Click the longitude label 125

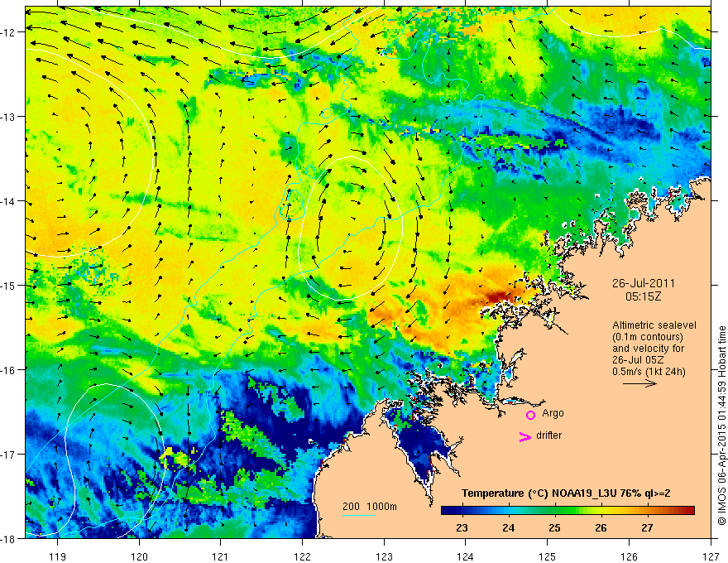pos(548,556)
